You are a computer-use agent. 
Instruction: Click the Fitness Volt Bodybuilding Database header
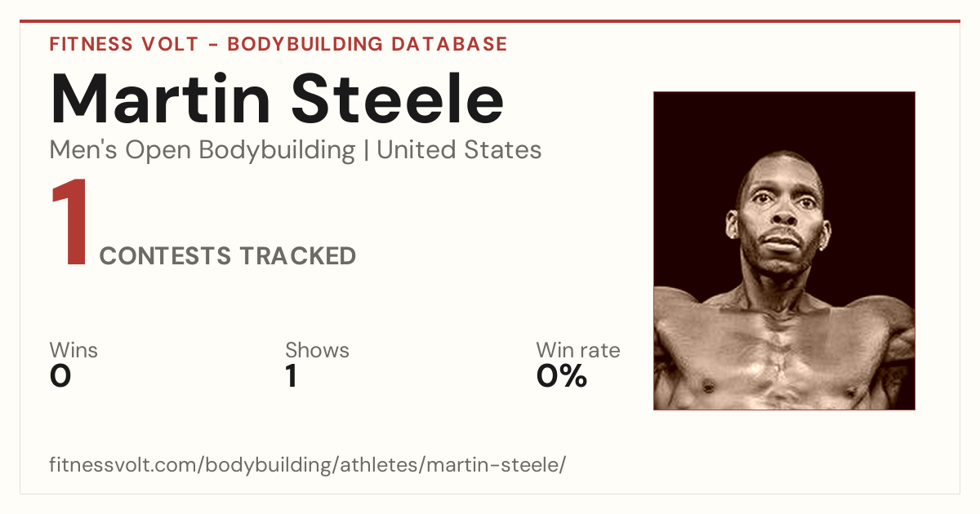(x=278, y=44)
